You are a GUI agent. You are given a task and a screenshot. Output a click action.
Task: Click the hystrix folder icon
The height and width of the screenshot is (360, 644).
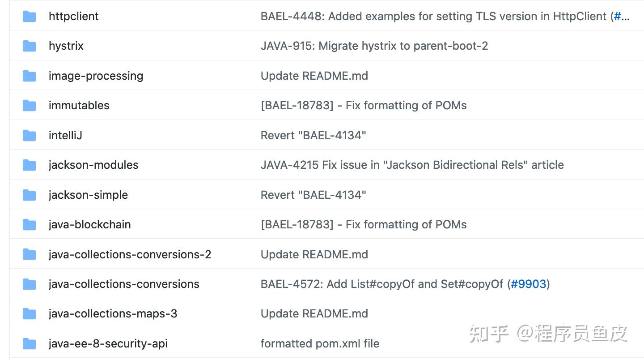pos(29,46)
